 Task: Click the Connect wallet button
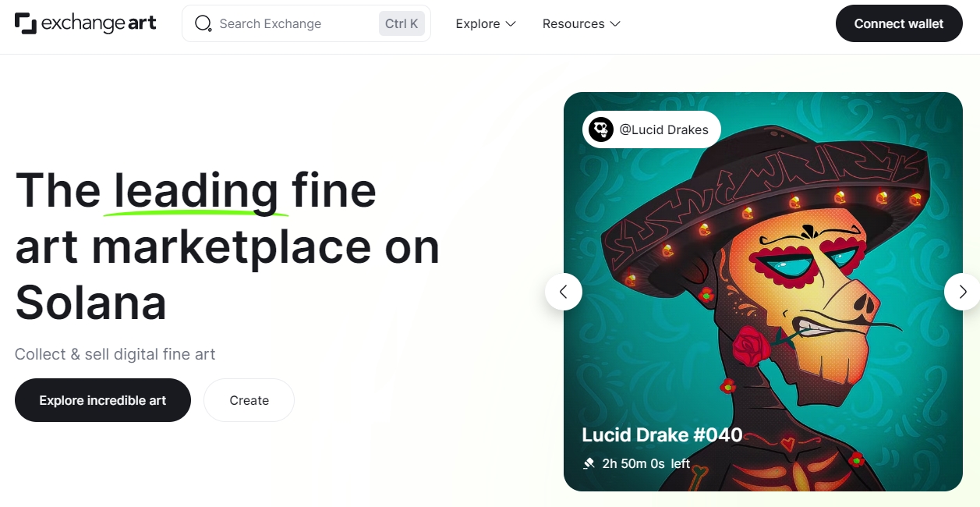(898, 23)
